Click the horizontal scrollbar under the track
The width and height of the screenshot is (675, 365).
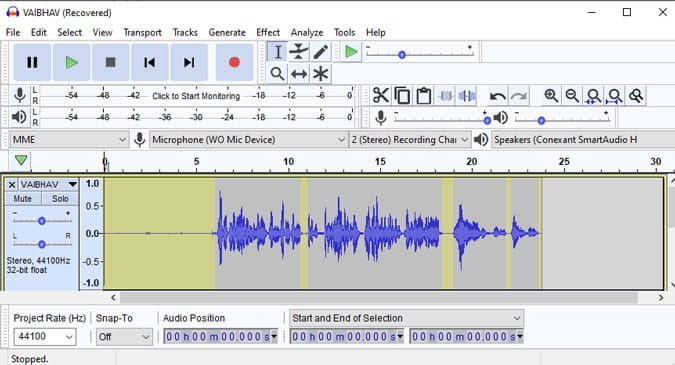coord(379,297)
